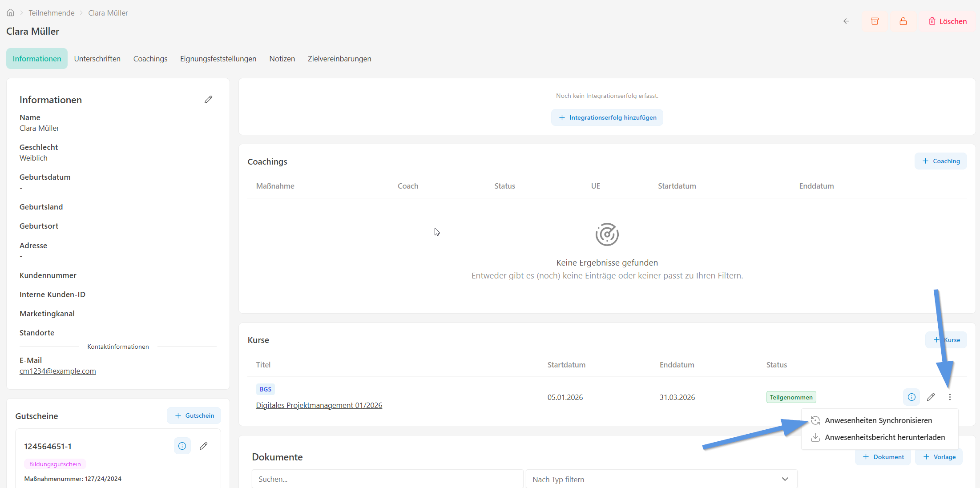Open info icon for Digitales Projektmanagement course
Image resolution: width=980 pixels, height=488 pixels.
(911, 397)
